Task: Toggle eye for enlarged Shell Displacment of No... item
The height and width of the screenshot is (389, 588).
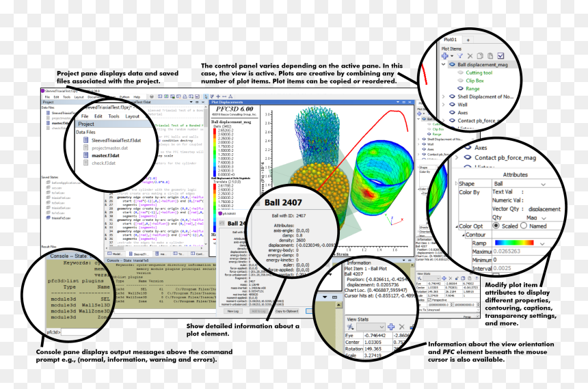Action: pyautogui.click(x=452, y=96)
